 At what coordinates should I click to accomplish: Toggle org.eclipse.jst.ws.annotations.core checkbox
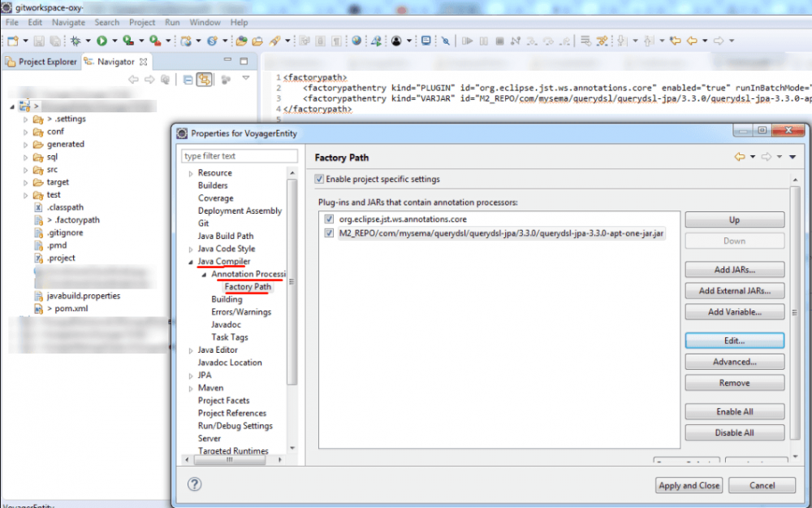(328, 219)
